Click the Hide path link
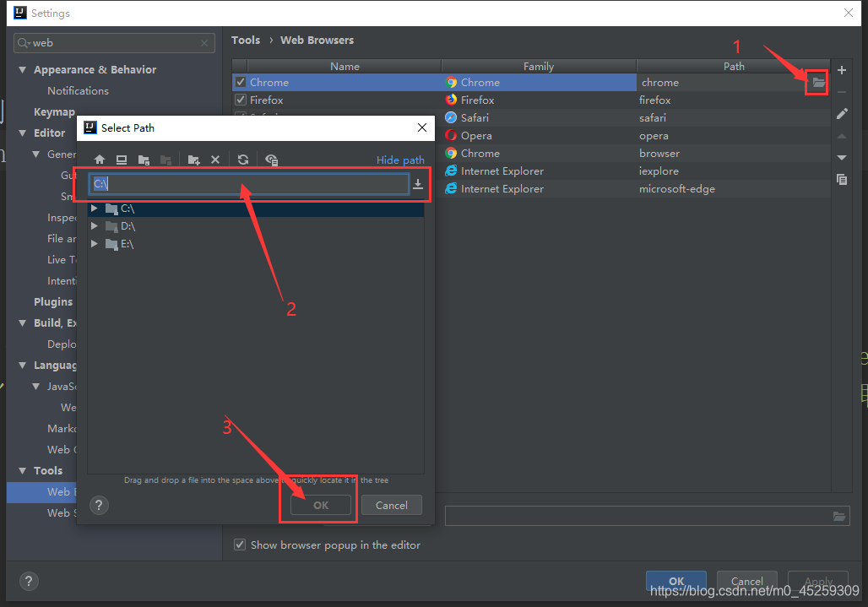 point(400,160)
